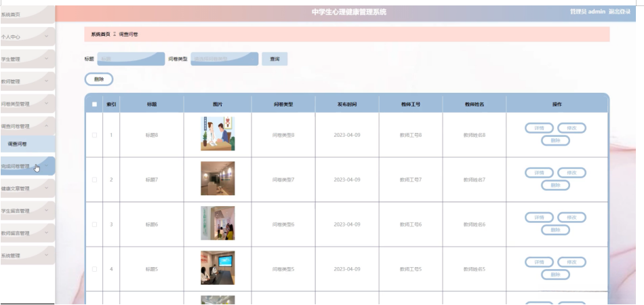Open the image thumbnail of row 标题8
Image resolution: width=644 pixels, height=305 pixels.
(x=218, y=134)
